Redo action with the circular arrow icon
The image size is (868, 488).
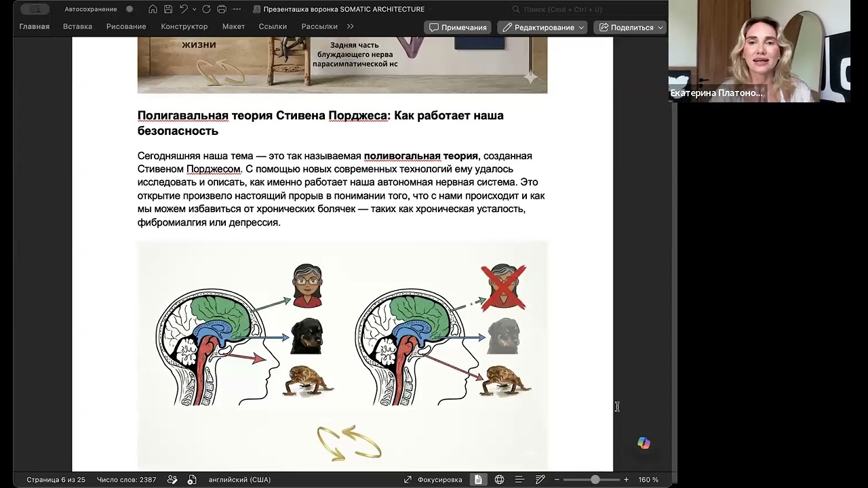(206, 9)
